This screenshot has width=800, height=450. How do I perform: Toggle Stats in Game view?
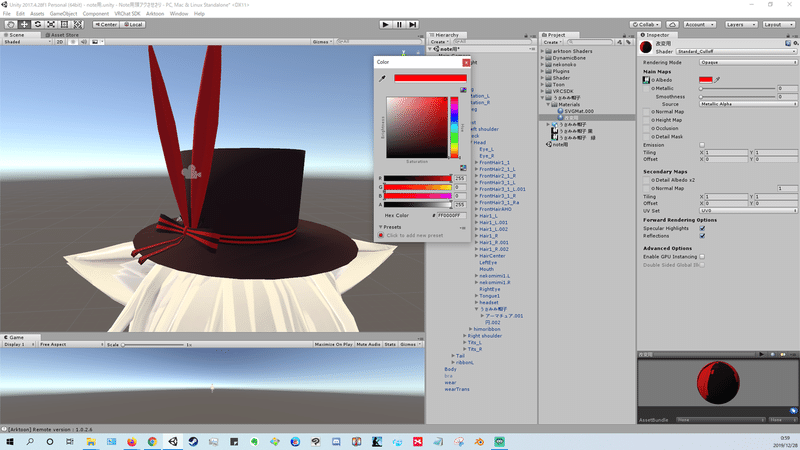pos(390,344)
